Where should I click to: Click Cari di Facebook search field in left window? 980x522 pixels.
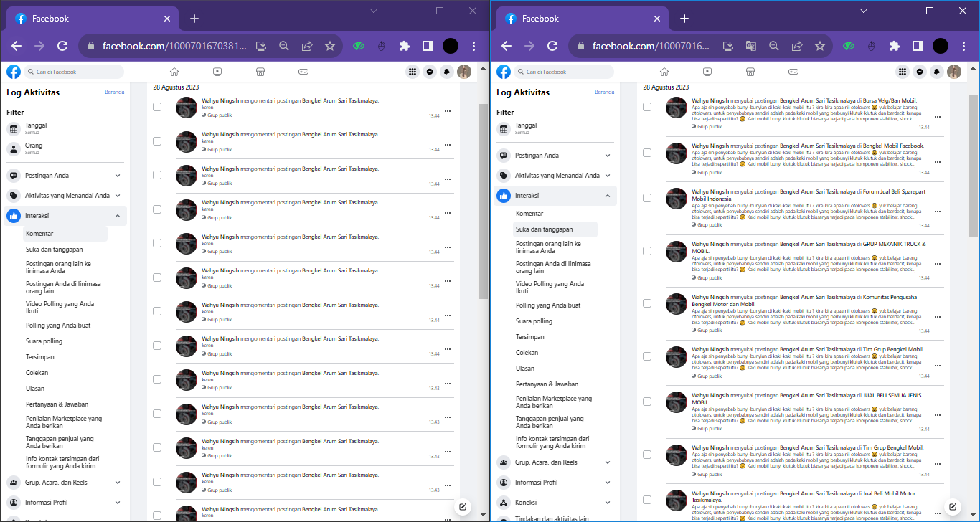pos(74,72)
